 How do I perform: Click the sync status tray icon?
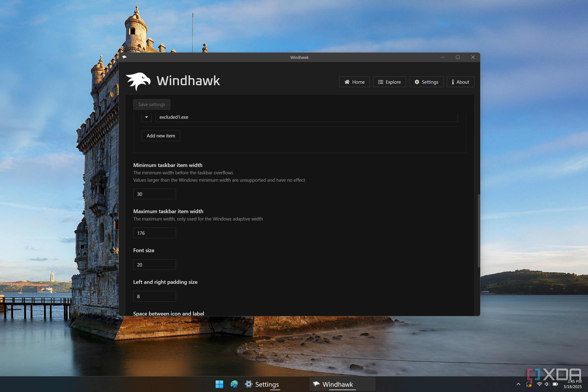point(529,384)
